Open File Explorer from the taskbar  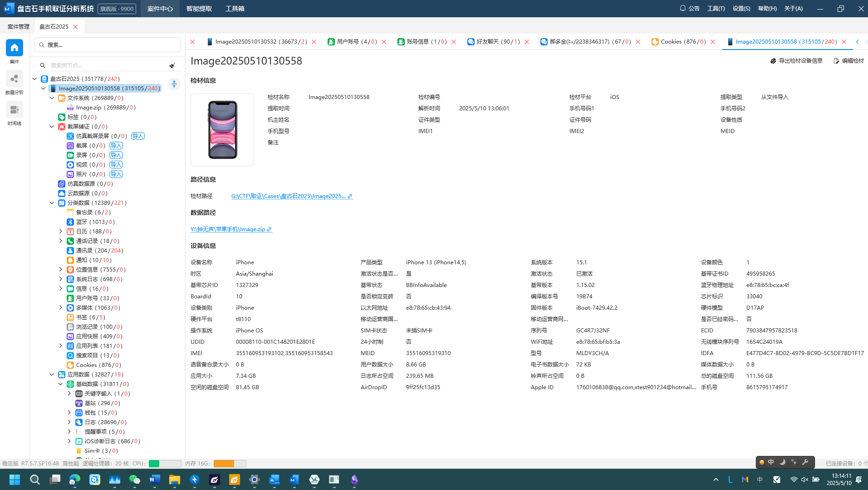(x=175, y=480)
